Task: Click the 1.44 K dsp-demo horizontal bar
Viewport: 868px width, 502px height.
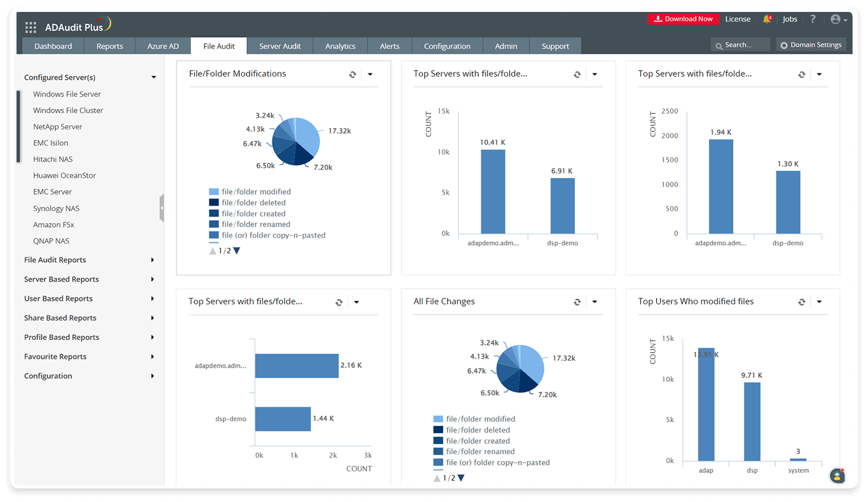Action: pos(283,419)
